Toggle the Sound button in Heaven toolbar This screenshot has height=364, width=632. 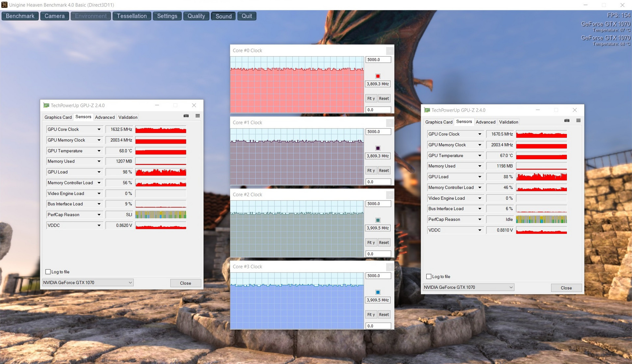(x=224, y=16)
